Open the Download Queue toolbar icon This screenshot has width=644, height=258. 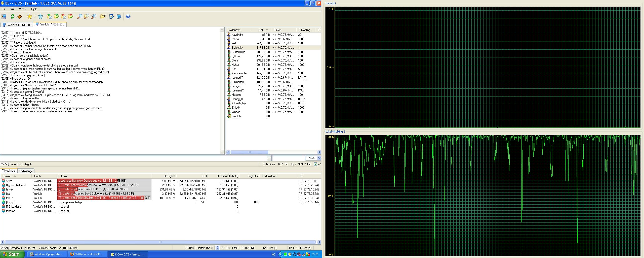(x=50, y=17)
